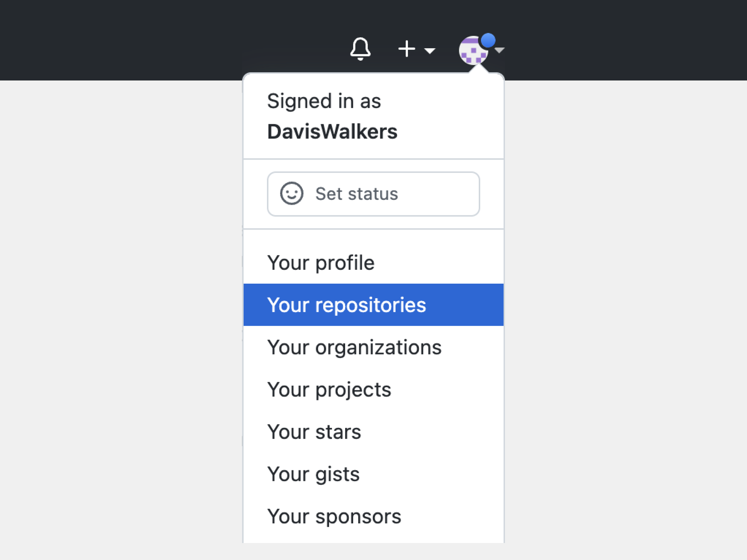Open the notifications bell
Viewport: 747px width, 560px height.
(x=360, y=49)
